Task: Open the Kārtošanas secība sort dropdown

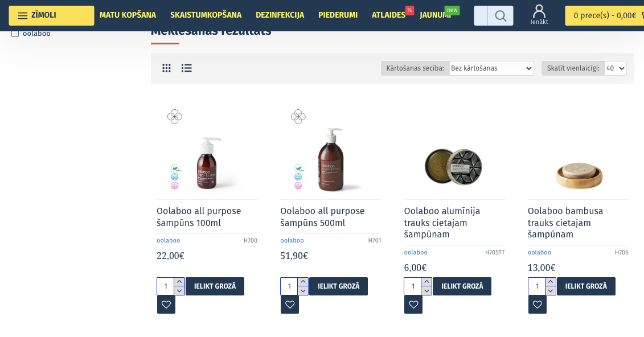Action: pyautogui.click(x=491, y=68)
